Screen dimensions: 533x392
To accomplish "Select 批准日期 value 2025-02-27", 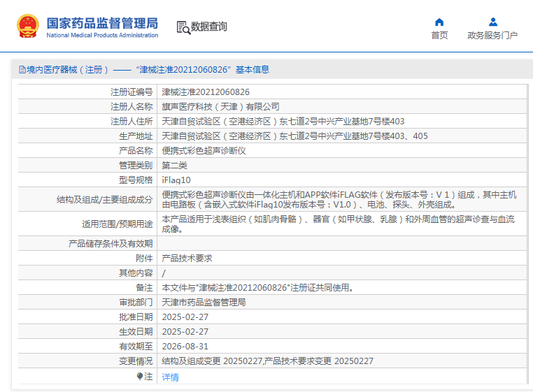I will tap(185, 317).
